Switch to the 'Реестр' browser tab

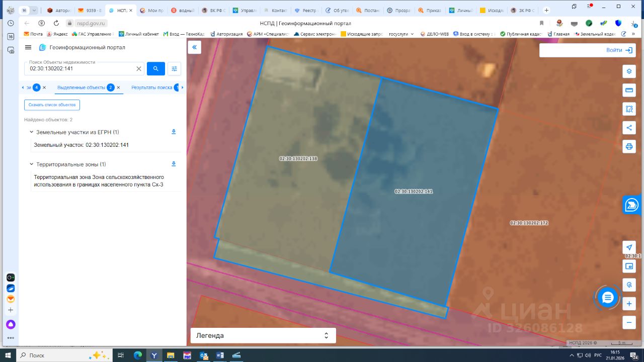pos(306,10)
